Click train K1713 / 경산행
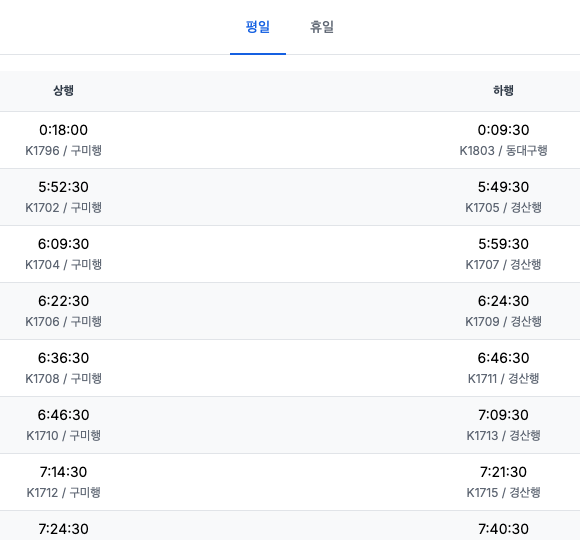The image size is (580, 540). click(503, 435)
